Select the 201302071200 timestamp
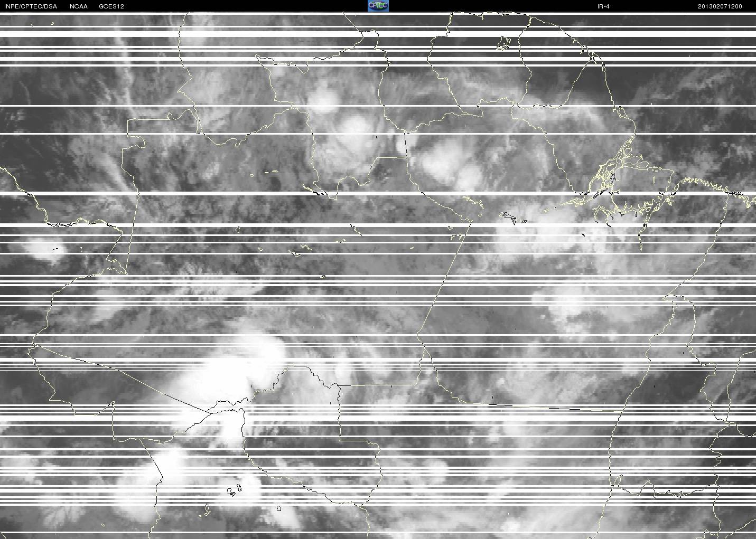 coord(720,6)
